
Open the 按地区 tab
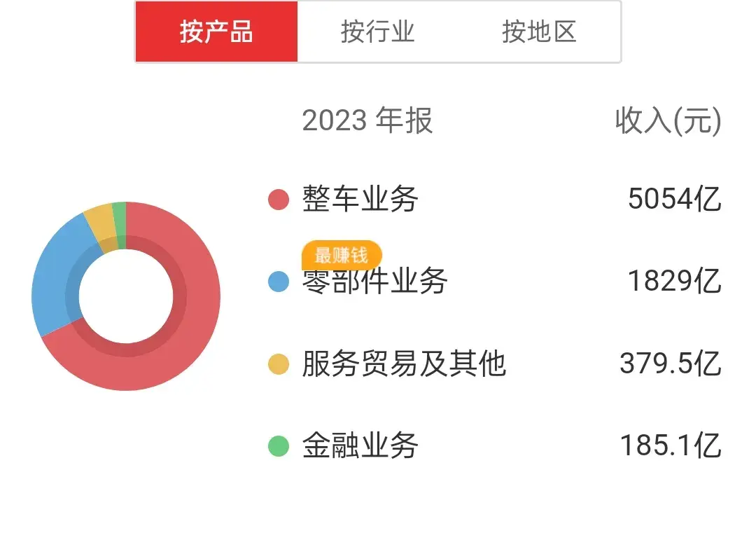[x=539, y=32]
